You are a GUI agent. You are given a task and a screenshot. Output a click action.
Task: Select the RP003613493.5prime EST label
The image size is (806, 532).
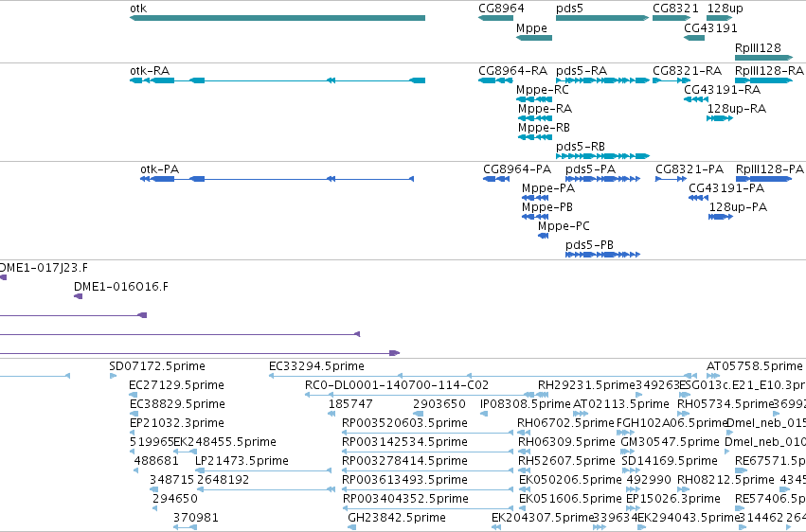click(x=405, y=480)
